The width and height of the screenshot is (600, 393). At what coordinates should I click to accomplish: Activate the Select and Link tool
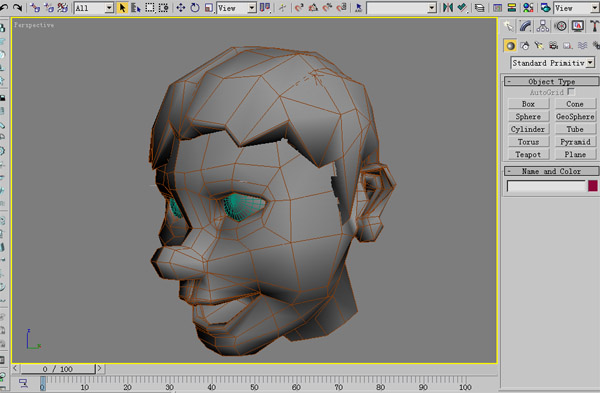pos(34,7)
